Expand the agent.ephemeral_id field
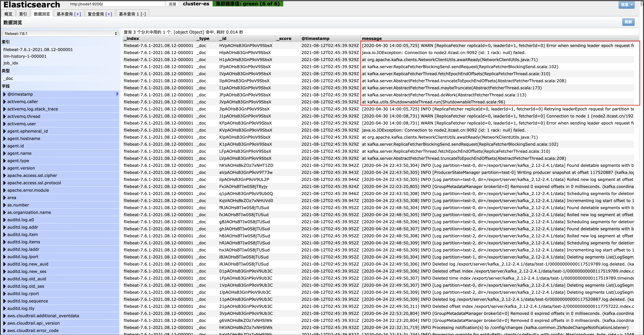The width and height of the screenshot is (644, 335). (x=60, y=131)
